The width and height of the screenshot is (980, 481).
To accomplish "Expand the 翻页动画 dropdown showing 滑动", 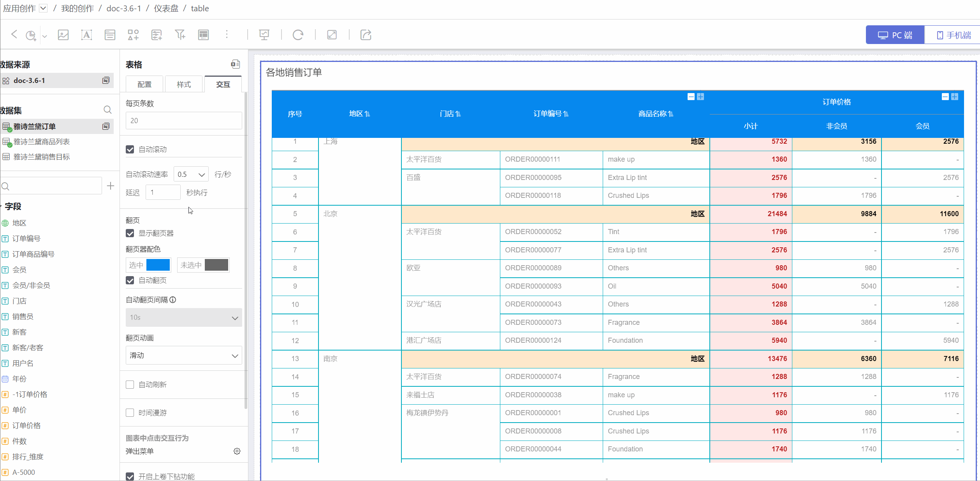I will tap(184, 356).
